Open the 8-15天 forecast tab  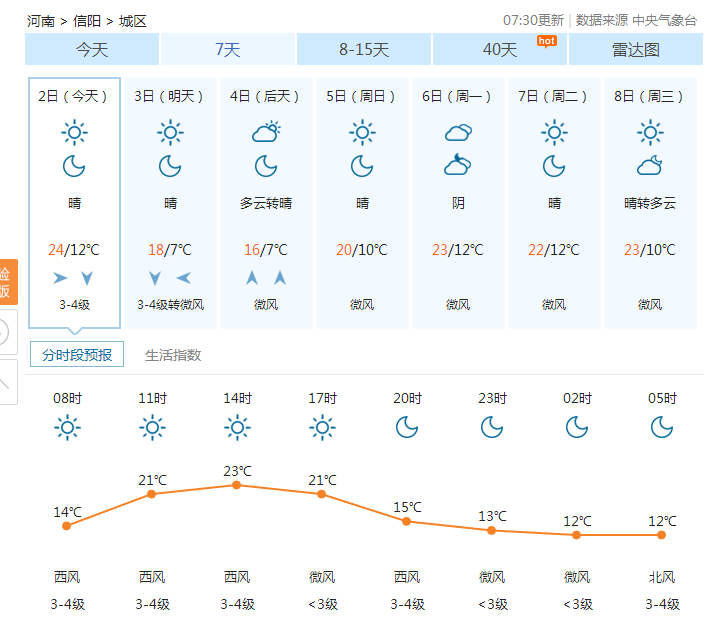click(364, 49)
